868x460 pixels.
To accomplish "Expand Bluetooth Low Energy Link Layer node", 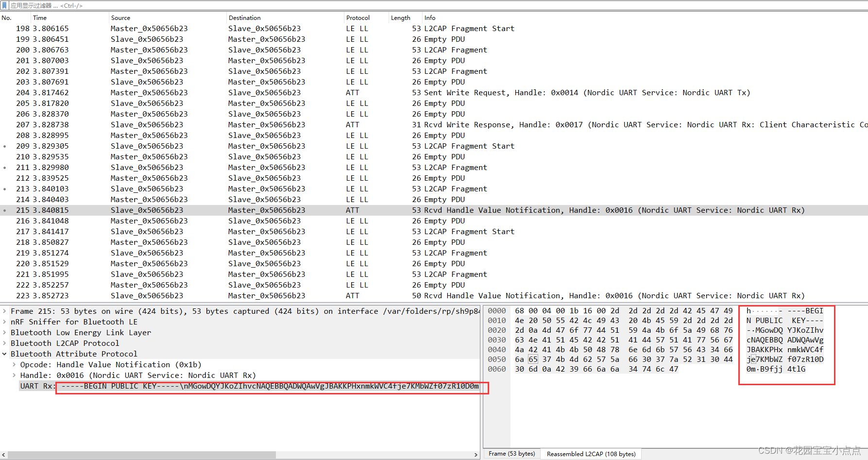I will (x=4, y=333).
